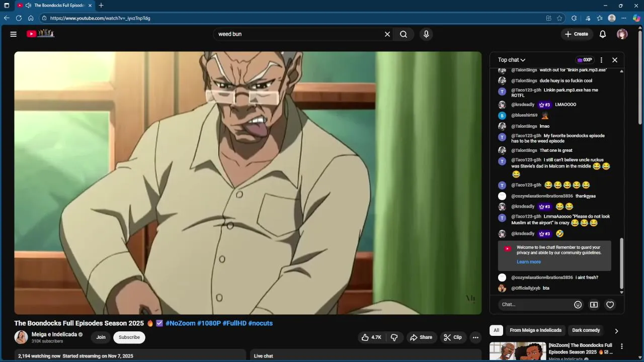This screenshot has height=362, width=644.
Task: Click the video player to pause
Action: [248, 183]
